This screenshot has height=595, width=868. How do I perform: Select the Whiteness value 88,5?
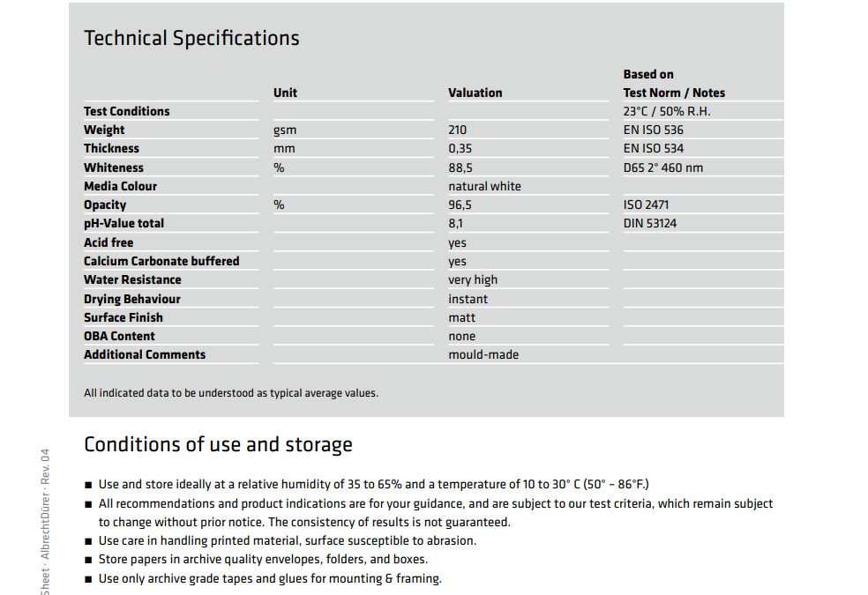460,168
